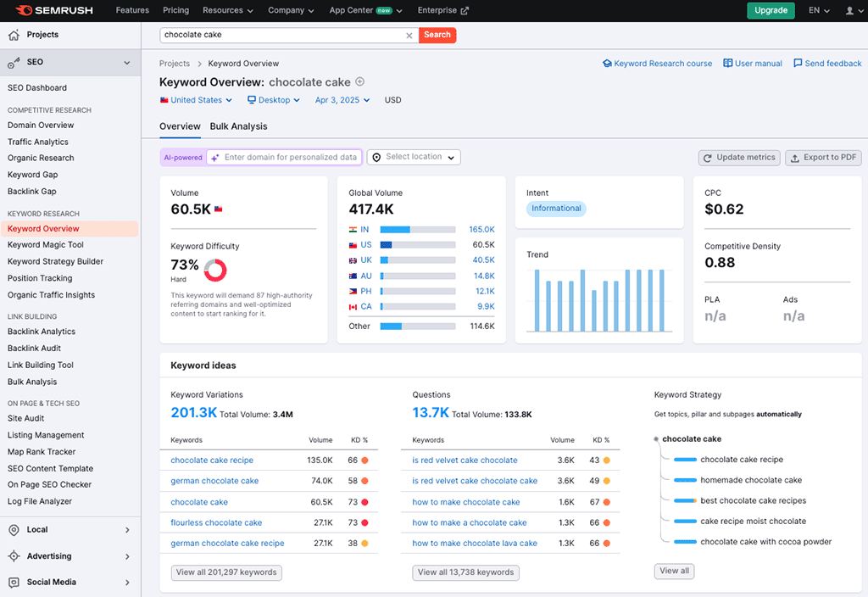868x597 pixels.
Task: Open Features in the top menu
Action: [132, 10]
